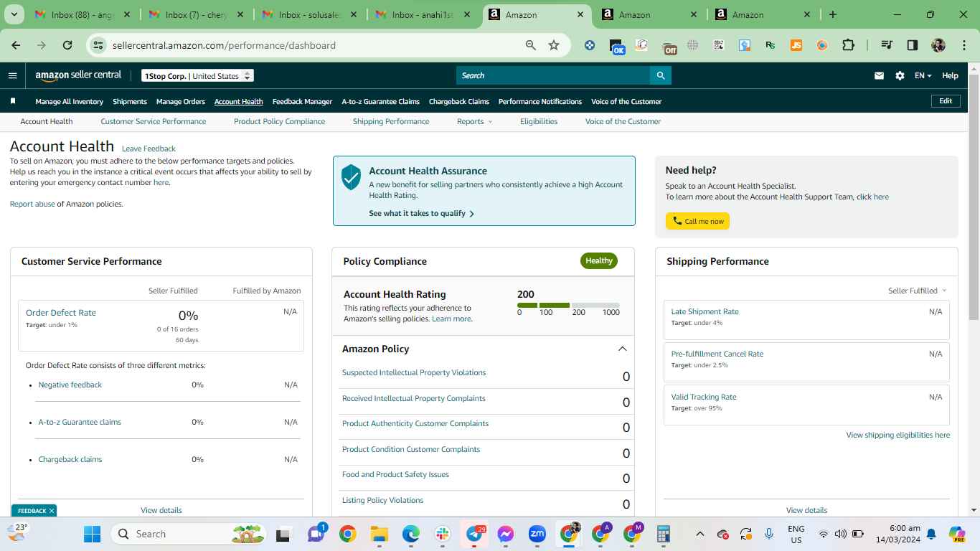Click the Account Health Rating progress bar
Viewport: 980px width, 551px height.
click(568, 305)
